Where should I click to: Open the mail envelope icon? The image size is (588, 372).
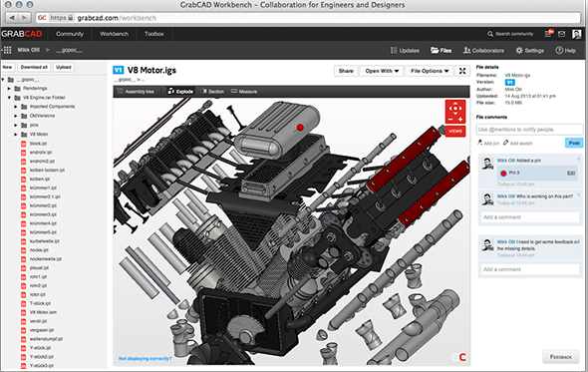(x=561, y=34)
